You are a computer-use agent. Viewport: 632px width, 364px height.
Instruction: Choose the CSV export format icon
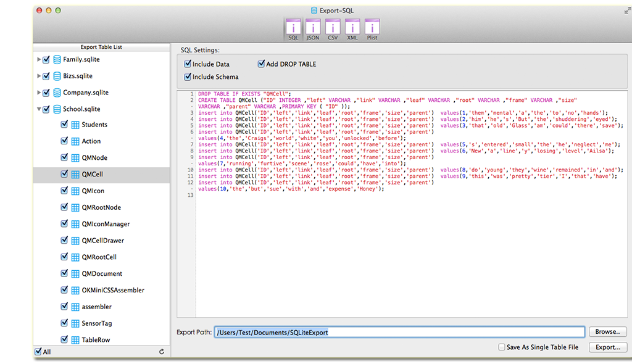[x=333, y=28]
